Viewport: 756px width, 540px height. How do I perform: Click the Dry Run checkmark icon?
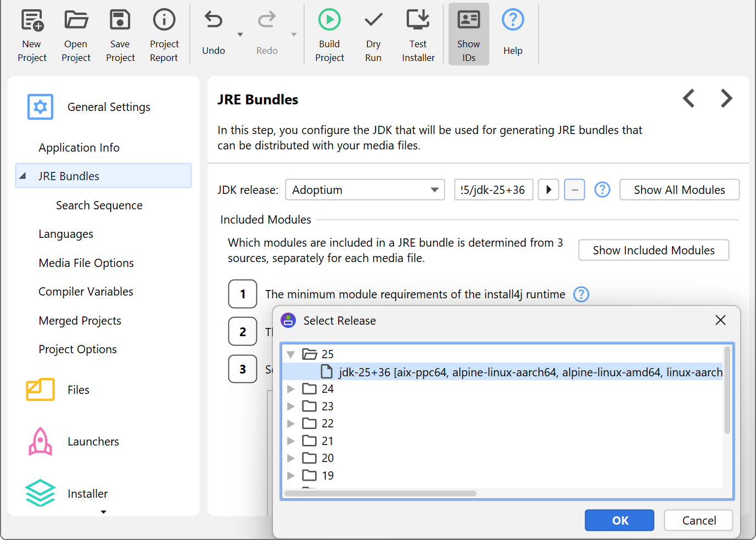(x=373, y=20)
